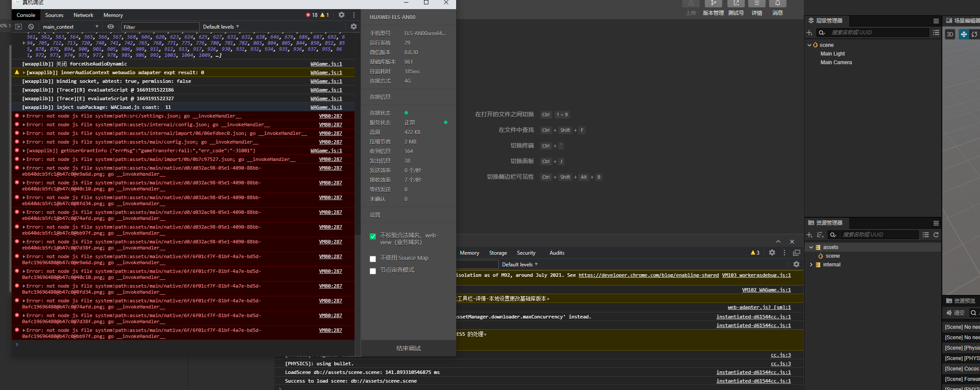
Task: Click the search icon in 层级管理器 search box
Action: pos(822,33)
